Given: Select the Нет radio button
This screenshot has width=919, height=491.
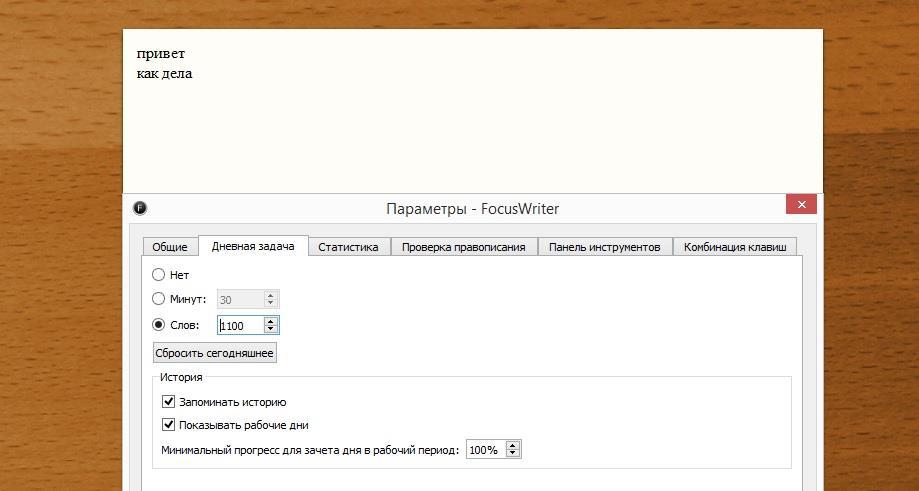Looking at the screenshot, I should coord(159,275).
